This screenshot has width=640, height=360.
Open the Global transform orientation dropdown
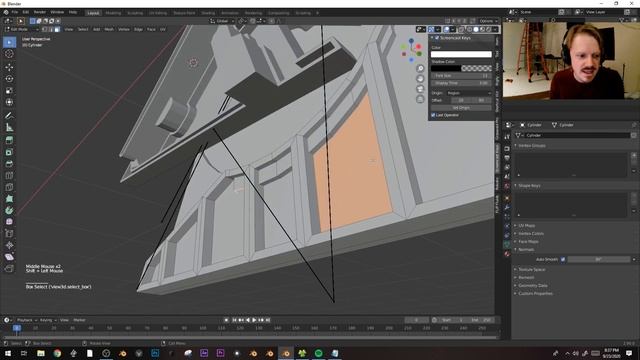point(222,21)
